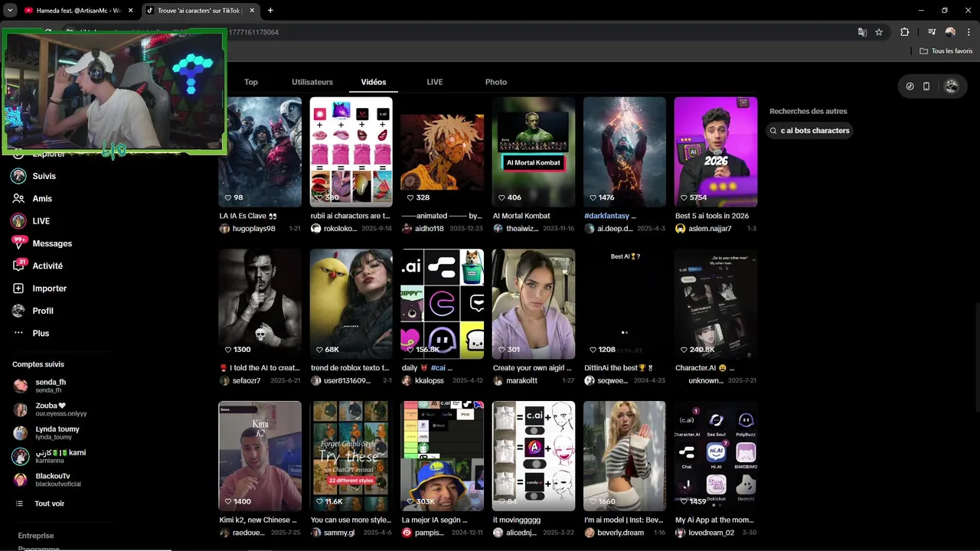The height and width of the screenshot is (551, 980).
Task: Click the Tous les favoris bookmarks label
Action: tap(952, 51)
